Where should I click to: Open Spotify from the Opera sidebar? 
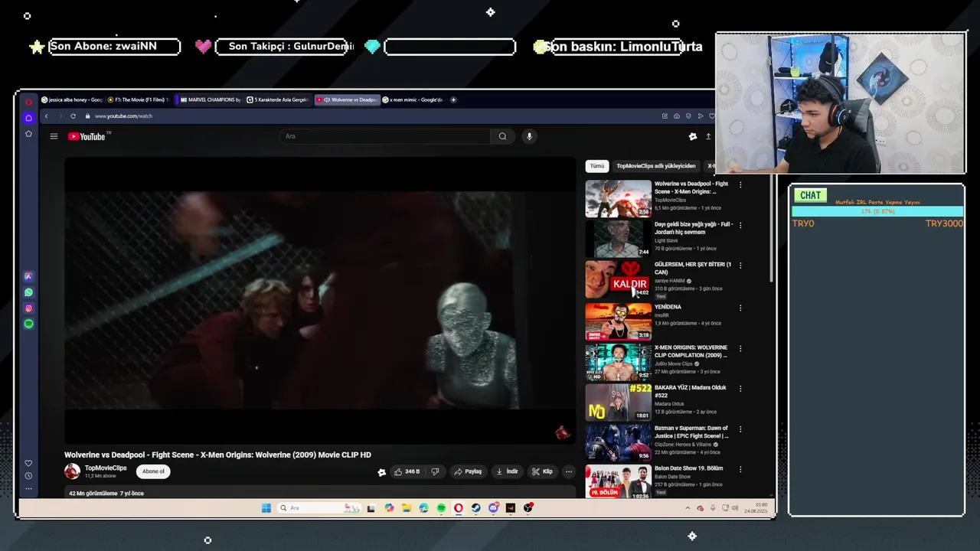(x=28, y=324)
